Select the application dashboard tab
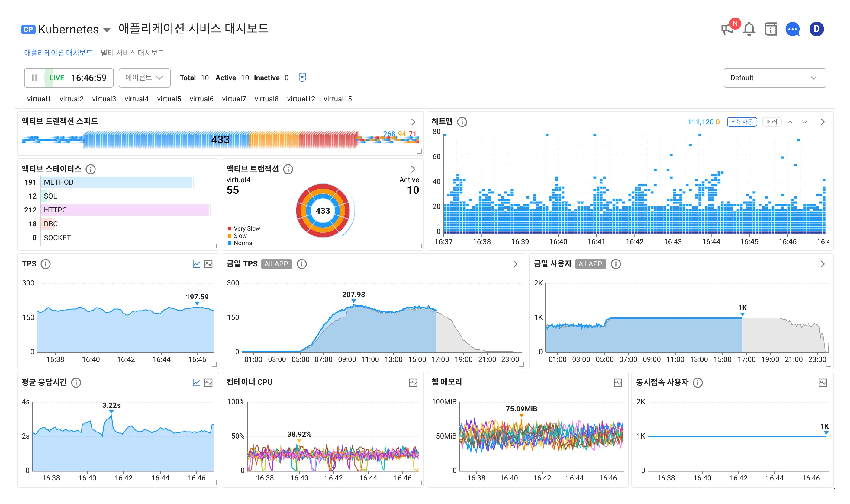This screenshot has width=850, height=504. [x=58, y=53]
